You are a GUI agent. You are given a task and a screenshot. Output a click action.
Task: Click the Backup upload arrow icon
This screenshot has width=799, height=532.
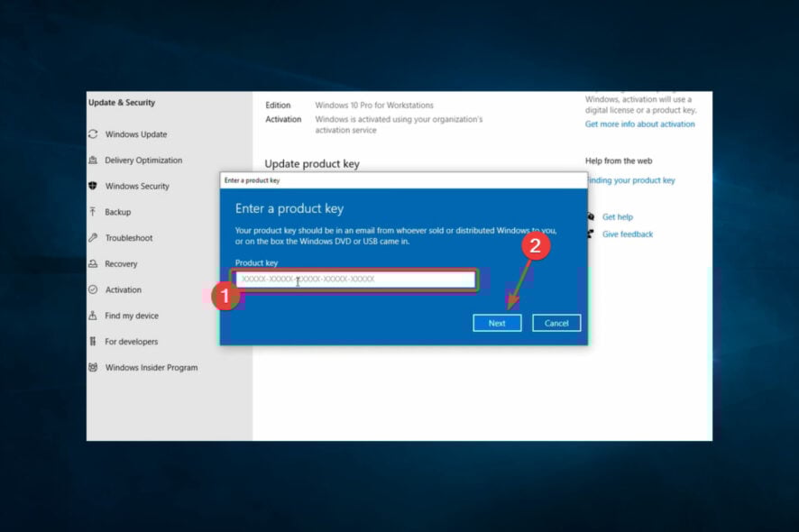click(x=93, y=212)
